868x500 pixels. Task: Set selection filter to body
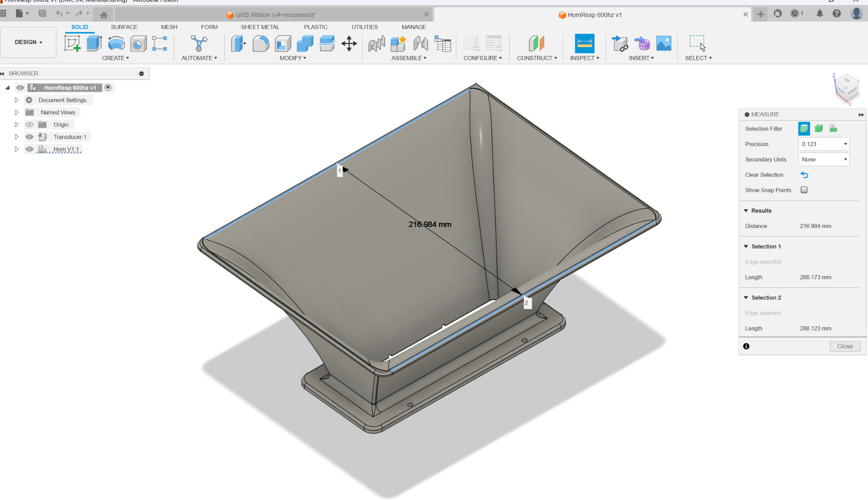click(x=819, y=128)
